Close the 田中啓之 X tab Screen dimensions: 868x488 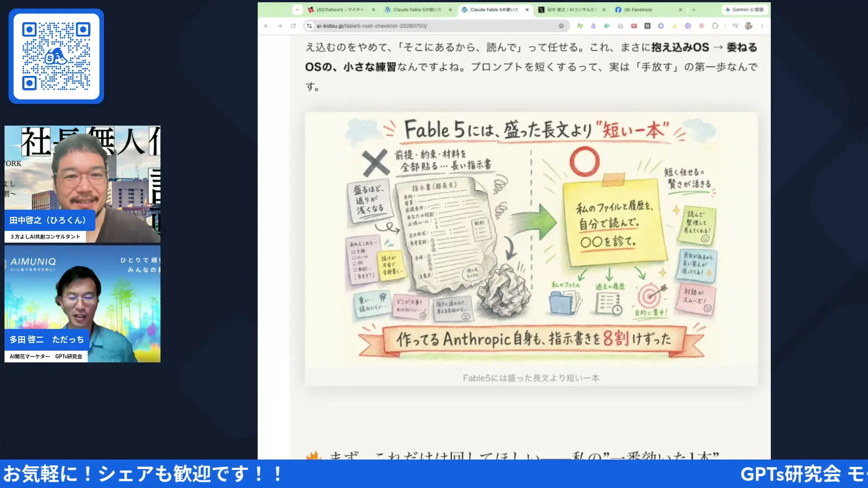pyautogui.click(x=604, y=9)
